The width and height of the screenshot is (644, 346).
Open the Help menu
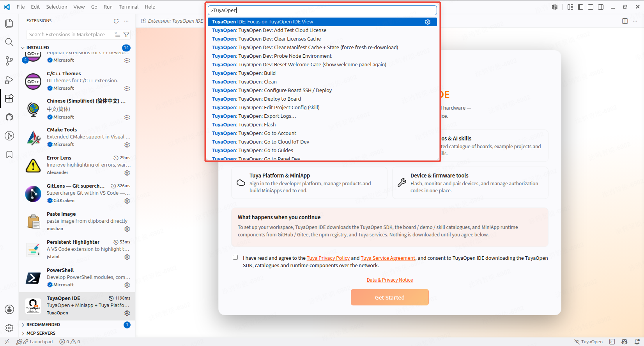click(x=150, y=7)
